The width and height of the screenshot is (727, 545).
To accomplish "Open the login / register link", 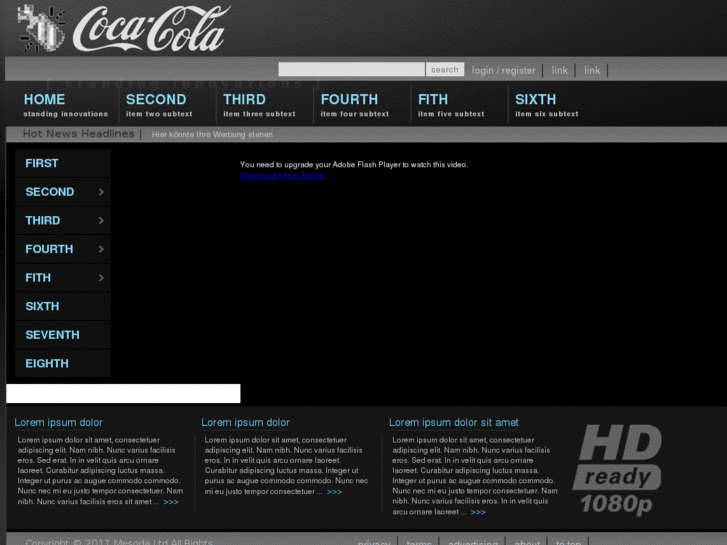I will 503,71.
